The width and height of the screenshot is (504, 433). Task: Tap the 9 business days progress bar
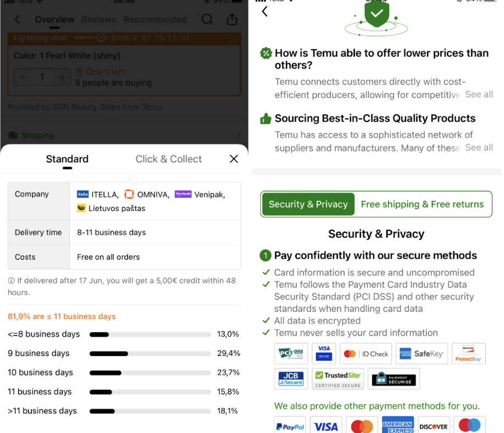[150, 354]
